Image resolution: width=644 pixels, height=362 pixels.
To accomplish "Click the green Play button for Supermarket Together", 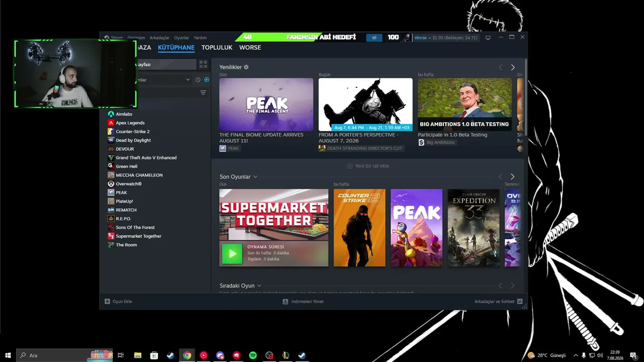I will (232, 254).
